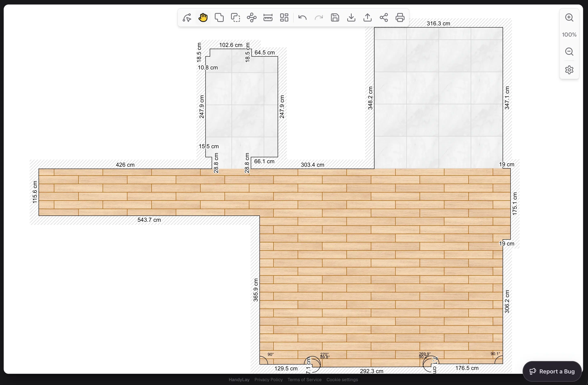
Task: Open the HandyLay footer link
Action: click(x=239, y=380)
